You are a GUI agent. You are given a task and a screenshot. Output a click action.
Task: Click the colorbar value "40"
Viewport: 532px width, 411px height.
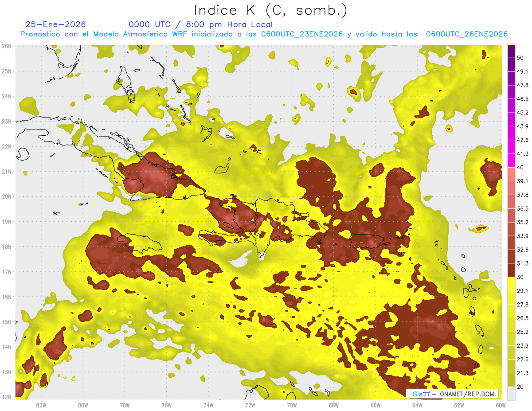coord(520,167)
